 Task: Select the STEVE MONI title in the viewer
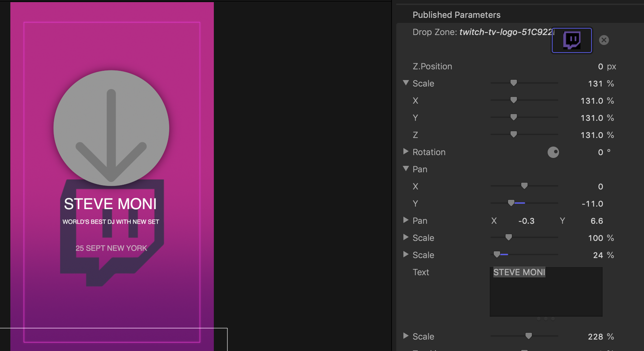click(110, 204)
